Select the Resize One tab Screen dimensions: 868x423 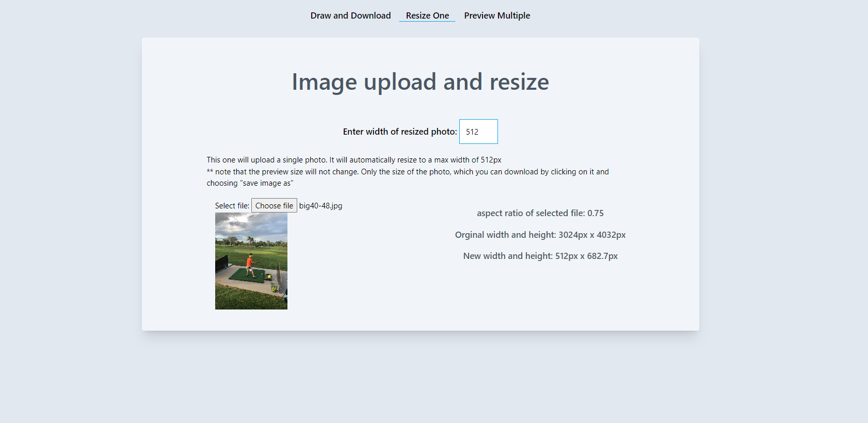427,15
